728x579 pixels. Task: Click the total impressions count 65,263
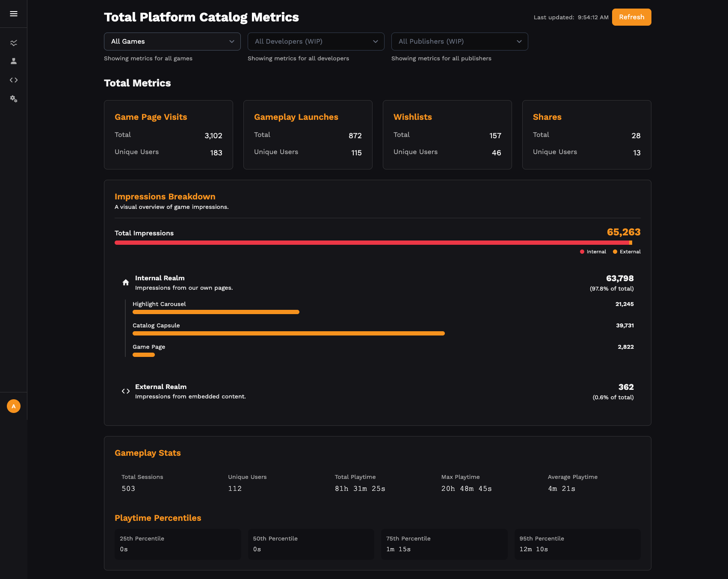(x=624, y=232)
